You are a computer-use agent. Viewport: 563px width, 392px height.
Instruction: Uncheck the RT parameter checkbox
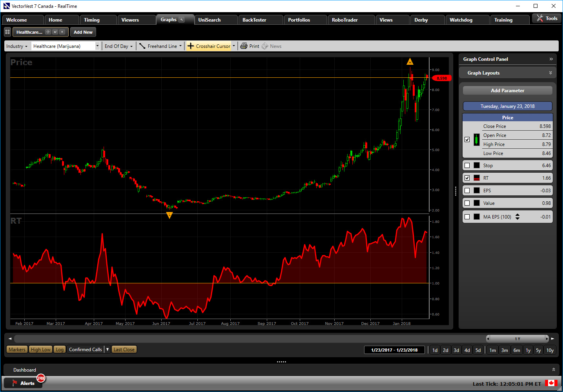(x=467, y=178)
